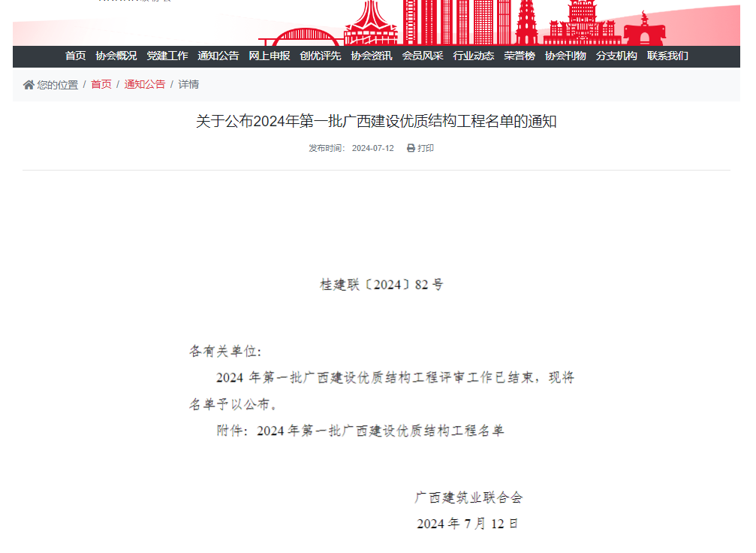Click the red 首页 breadcrumb link
The height and width of the screenshot is (553, 756).
coord(101,85)
